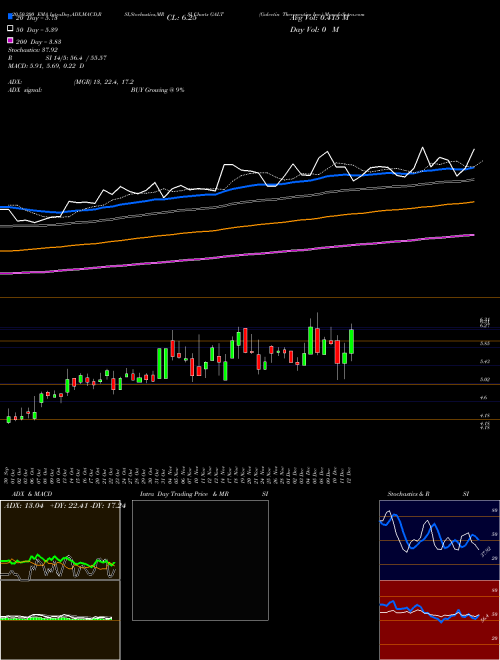Screen dimensions: 500x660
Task: Click the empty intraday trading price chart box
Action: coord(200,560)
